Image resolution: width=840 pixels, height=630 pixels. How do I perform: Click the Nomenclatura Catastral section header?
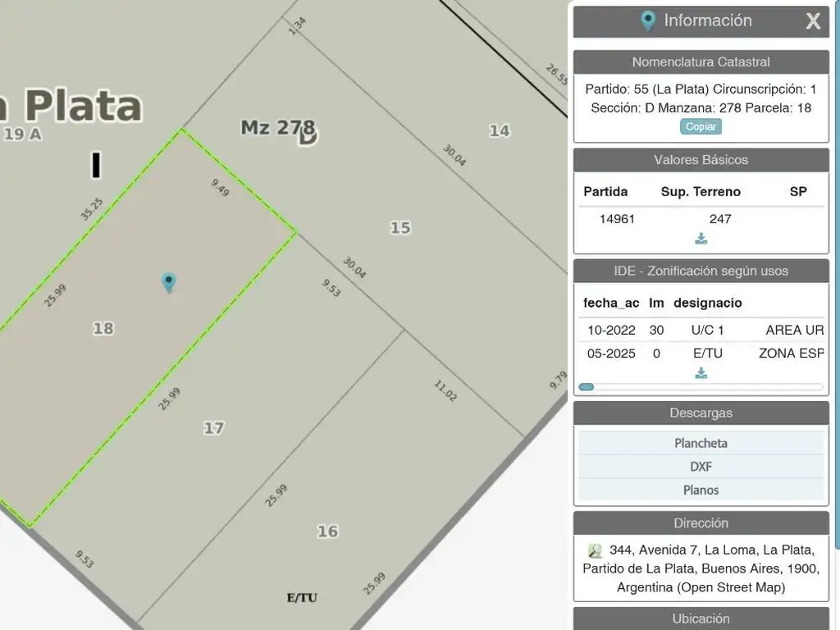pos(701,62)
